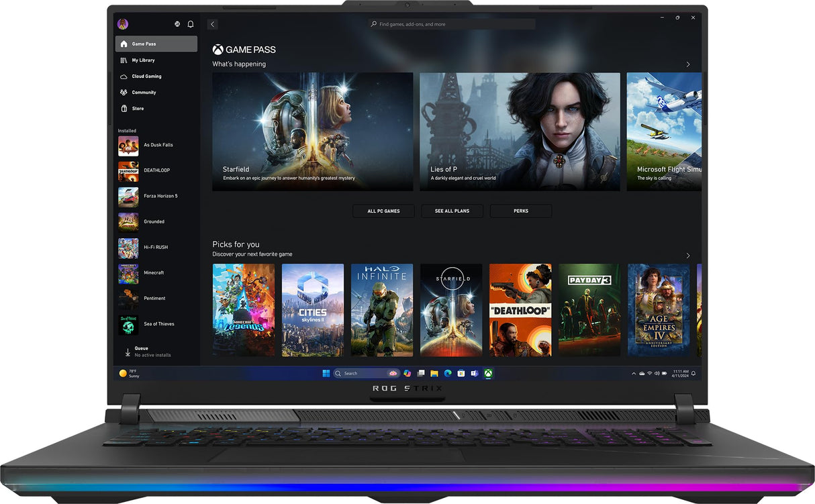
Task: Click the SEE ALL PLANS button
Action: tap(452, 211)
